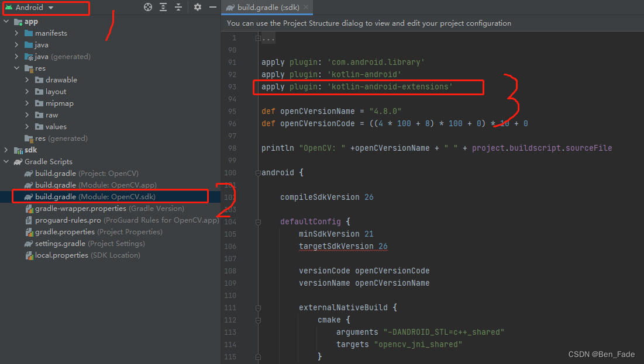Viewport: 644px width, 364px height.
Task: Fold the cmake block at line 112
Action: pyautogui.click(x=258, y=320)
